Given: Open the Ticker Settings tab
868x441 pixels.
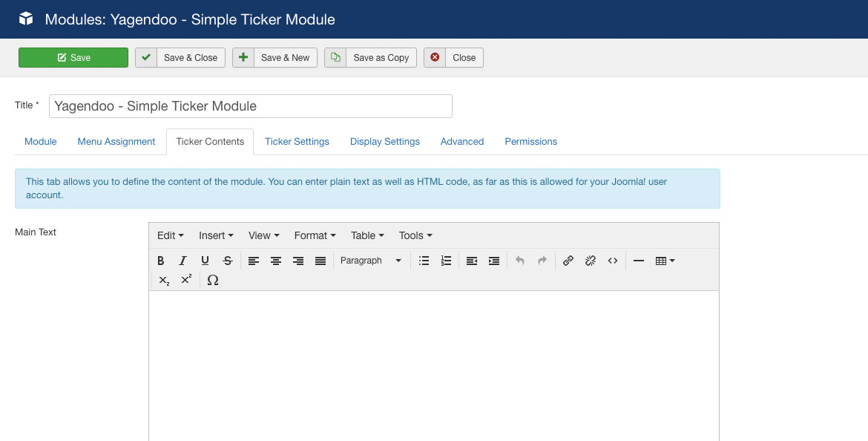Looking at the screenshot, I should tap(297, 141).
